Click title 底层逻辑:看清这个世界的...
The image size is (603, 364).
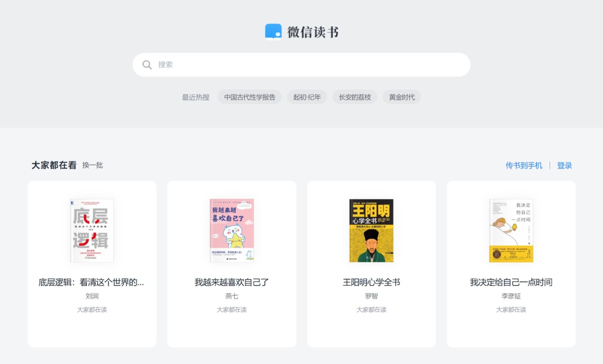pos(91,283)
